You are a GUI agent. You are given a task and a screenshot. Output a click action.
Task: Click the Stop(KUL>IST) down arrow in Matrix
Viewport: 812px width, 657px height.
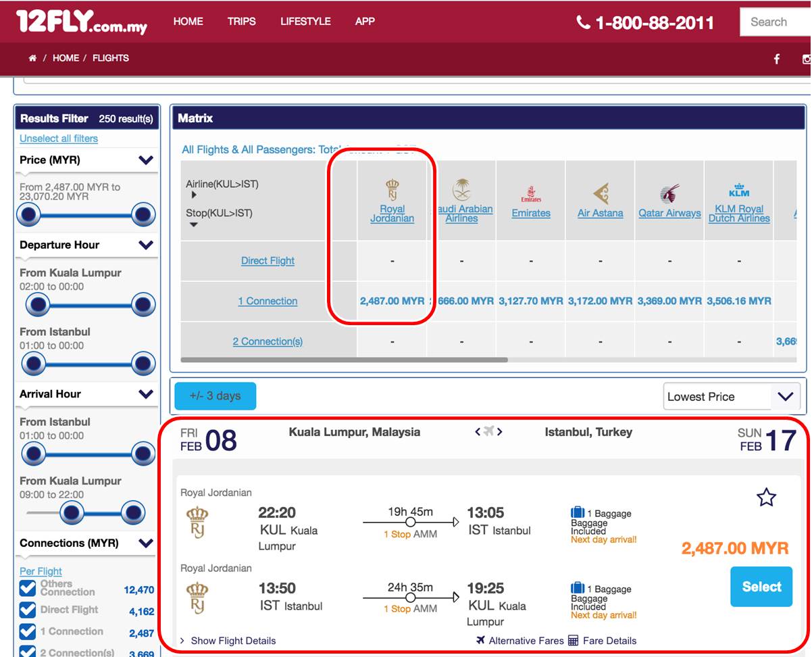point(194,224)
